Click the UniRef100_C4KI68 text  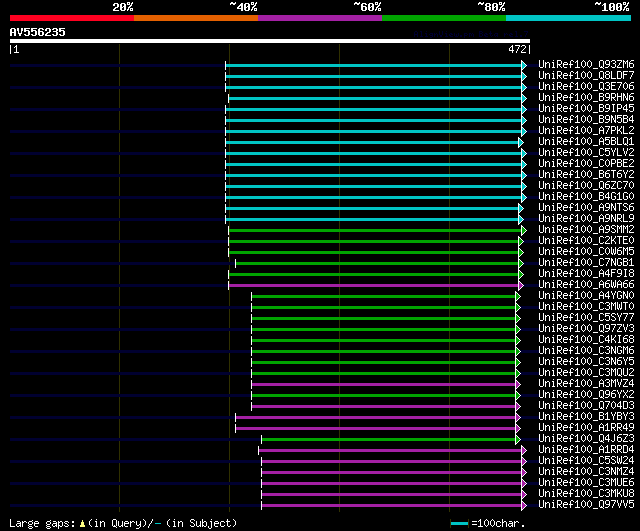(x=586, y=340)
